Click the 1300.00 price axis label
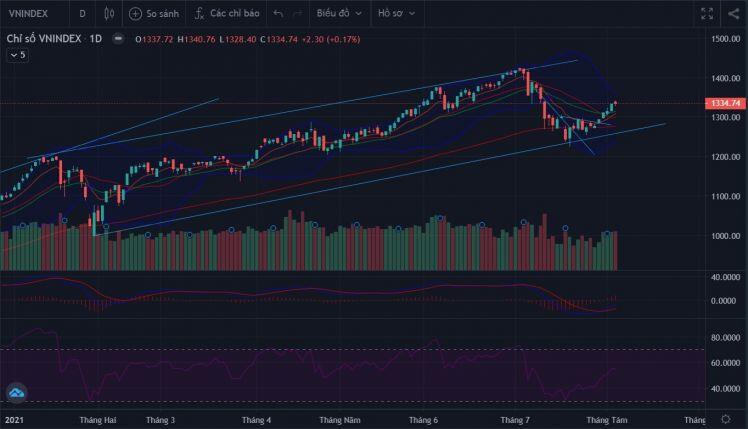 [x=726, y=117]
